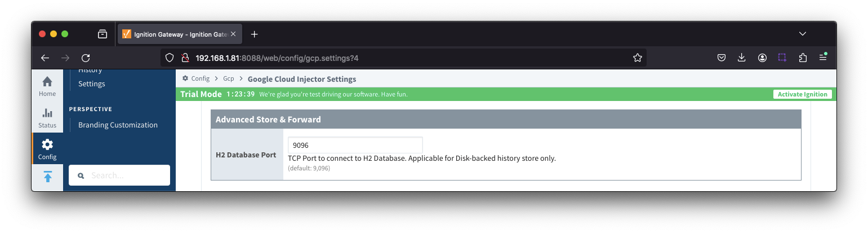The height and width of the screenshot is (233, 868).
Task: Go to Gcp breadcrumb link
Action: pyautogui.click(x=228, y=79)
